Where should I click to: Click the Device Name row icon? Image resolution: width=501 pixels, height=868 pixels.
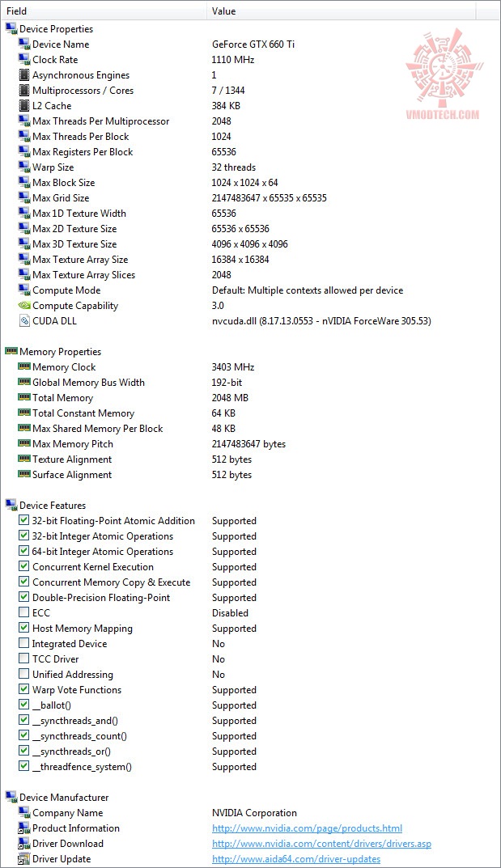click(x=23, y=44)
